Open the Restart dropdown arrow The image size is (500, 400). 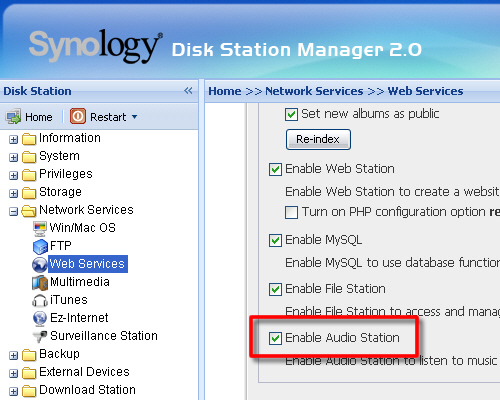click(x=134, y=117)
